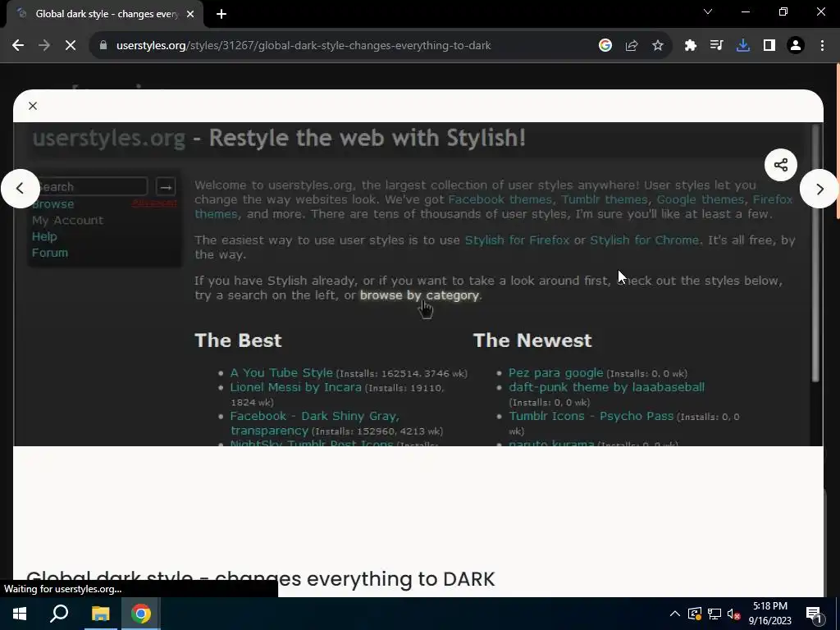Open Windows taskbar search
Viewport: 840px width, 630px height.
point(59,614)
